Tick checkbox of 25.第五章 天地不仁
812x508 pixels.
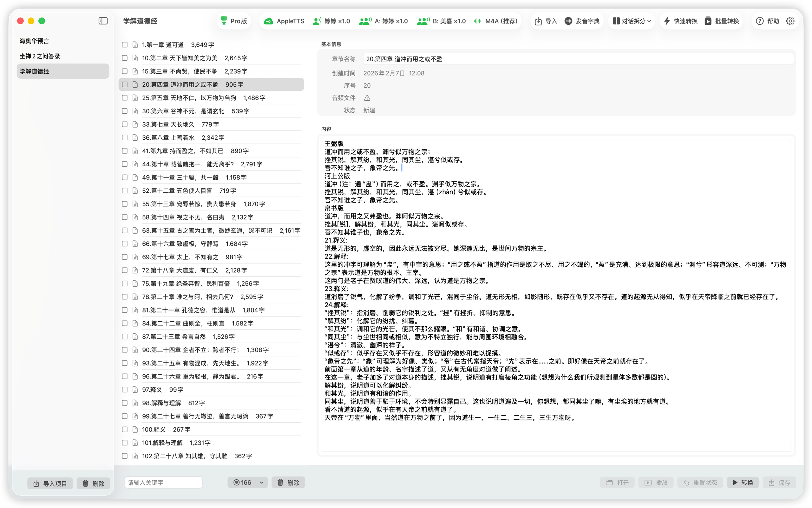click(125, 98)
